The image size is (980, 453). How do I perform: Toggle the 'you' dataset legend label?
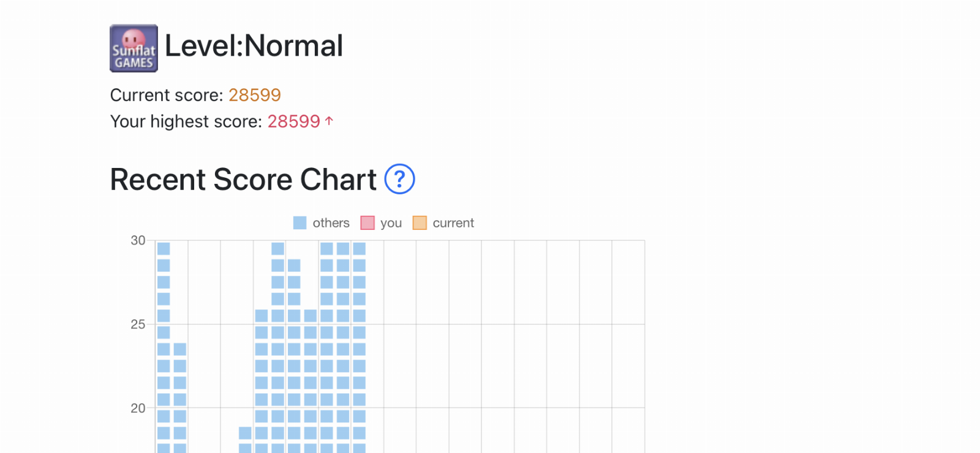click(391, 223)
